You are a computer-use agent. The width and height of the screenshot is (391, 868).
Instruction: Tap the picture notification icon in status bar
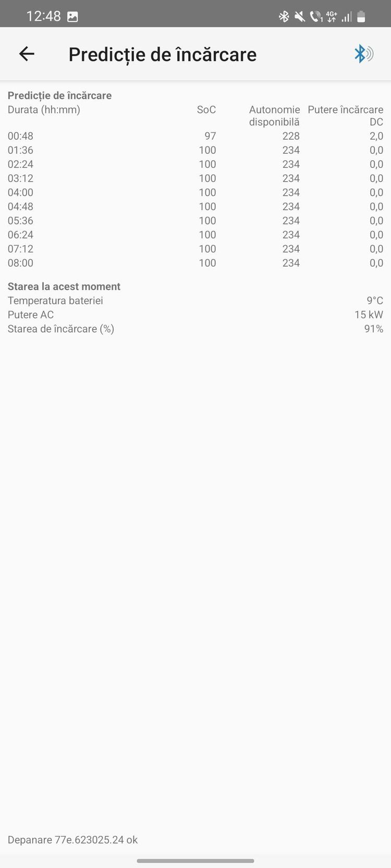tap(73, 17)
